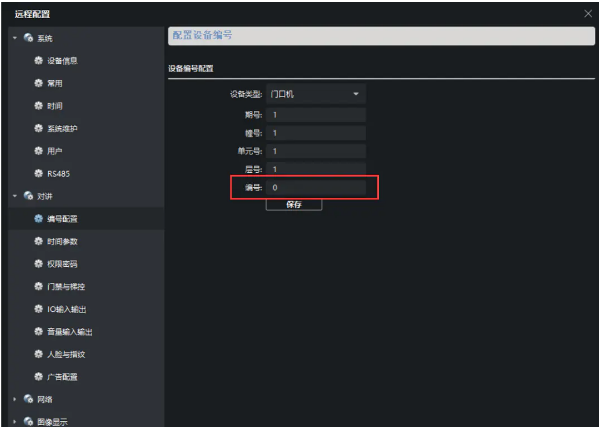The image size is (599, 427).
Task: Open the 门禁与梯控 settings page
Action: pyautogui.click(x=66, y=286)
